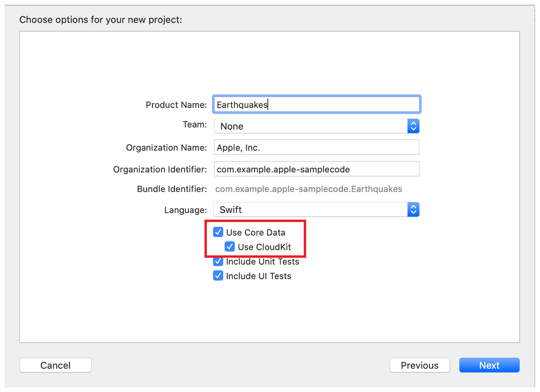The image size is (540, 392).
Task: Click the Organization Identifier field
Action: tap(316, 169)
